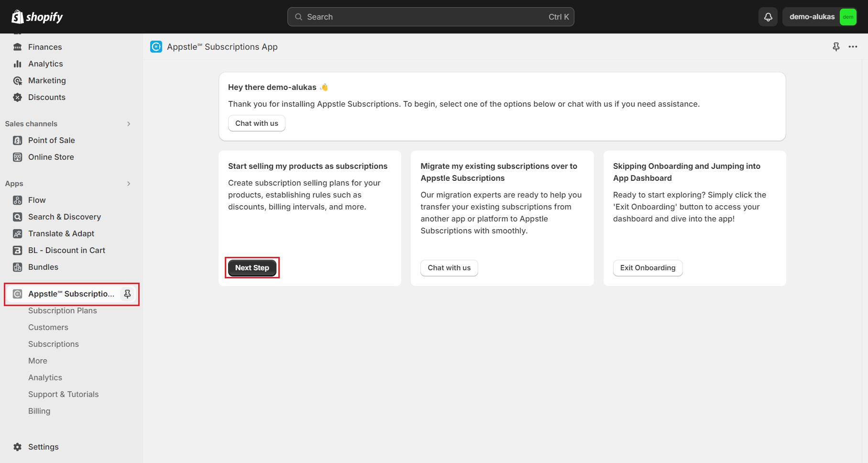Click the Translate & Adapt app icon

18,233
